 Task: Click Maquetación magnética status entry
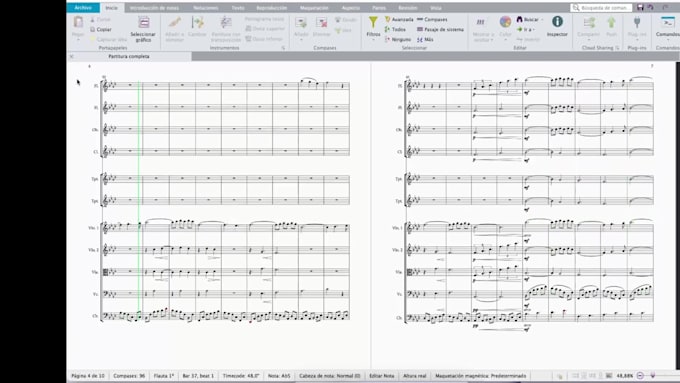(x=481, y=376)
